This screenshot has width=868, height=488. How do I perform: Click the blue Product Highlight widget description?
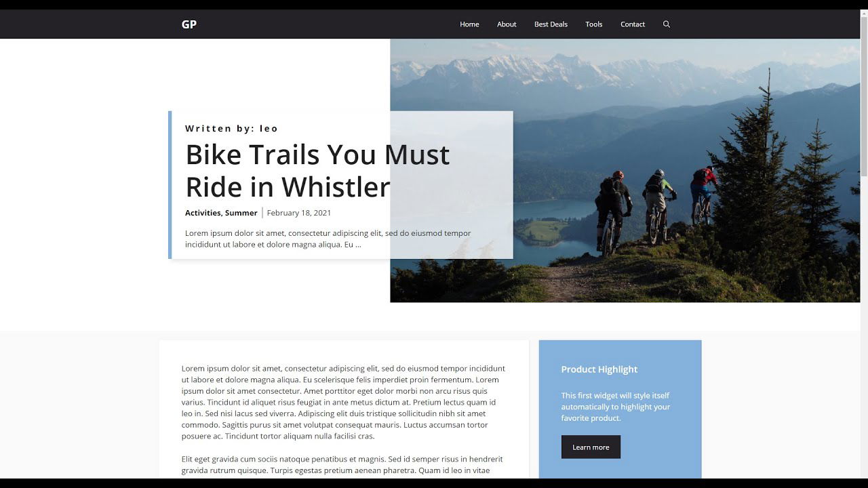[616, 407]
